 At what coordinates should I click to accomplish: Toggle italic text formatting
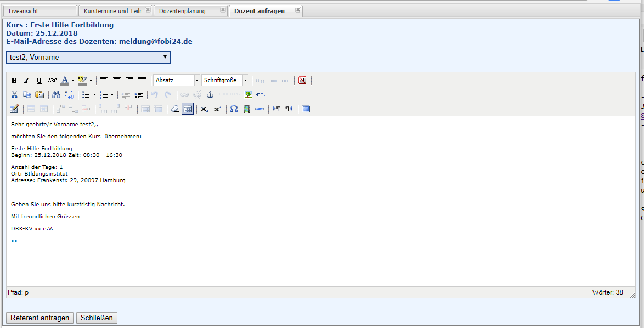[x=26, y=81]
